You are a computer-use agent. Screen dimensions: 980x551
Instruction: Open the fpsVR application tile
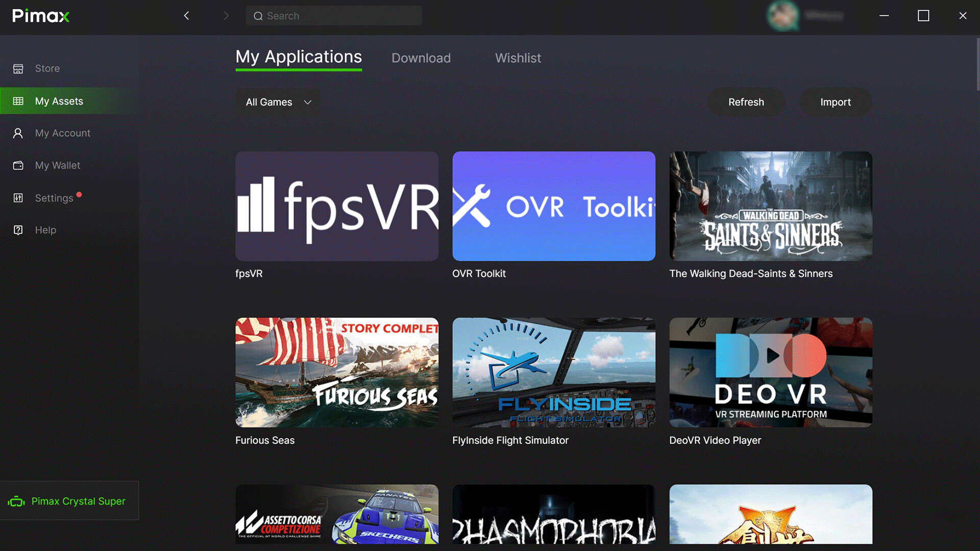coord(336,206)
